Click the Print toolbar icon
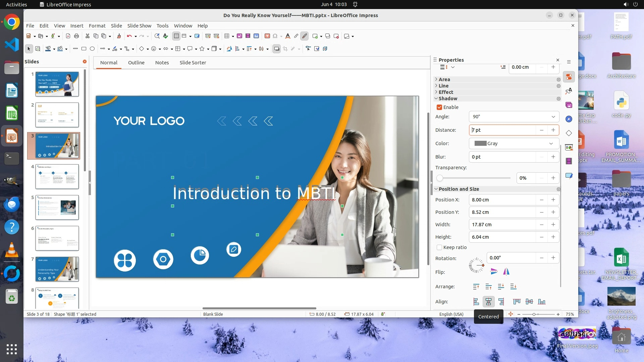The height and width of the screenshot is (362, 644). point(76,36)
